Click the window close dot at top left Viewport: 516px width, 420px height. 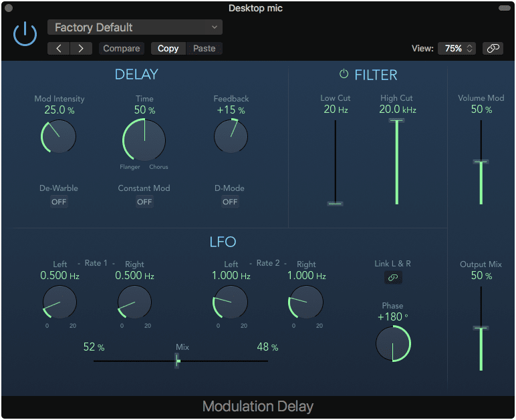[9, 8]
